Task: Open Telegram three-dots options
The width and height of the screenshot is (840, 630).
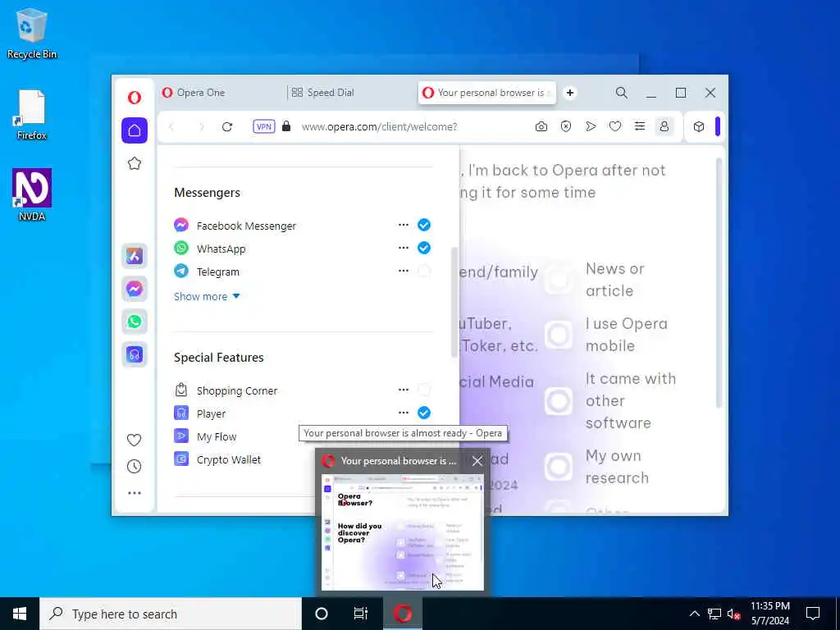Action: point(404,271)
